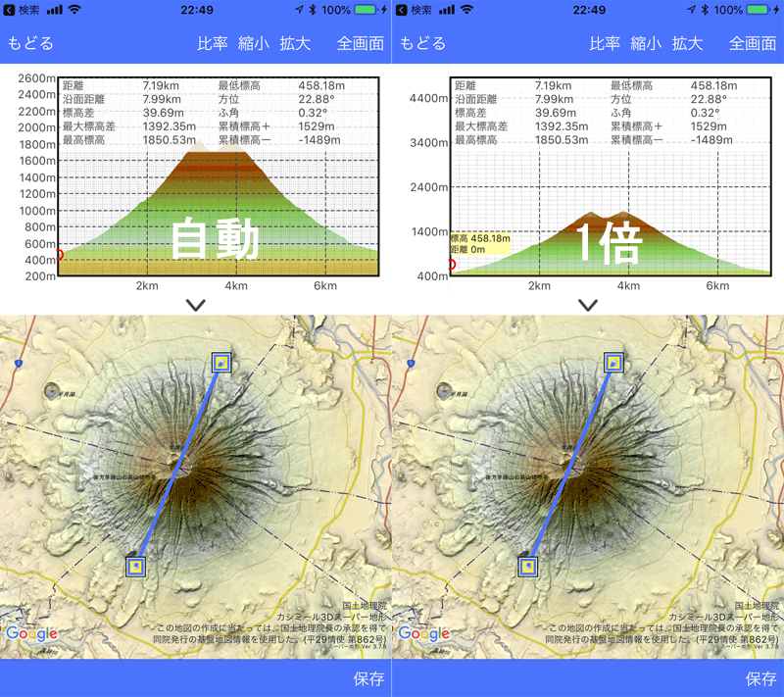Tap the red circle marker on right elevation profile
The width and height of the screenshot is (784, 697).
point(451,264)
